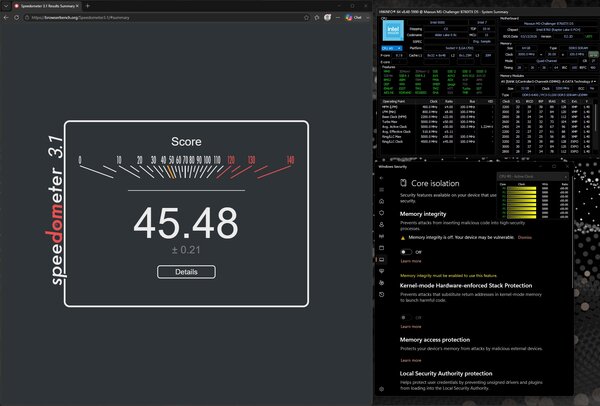This screenshot has height=406, width=600.
Task: Open Firewall & network protection icon
Action: tap(382, 236)
